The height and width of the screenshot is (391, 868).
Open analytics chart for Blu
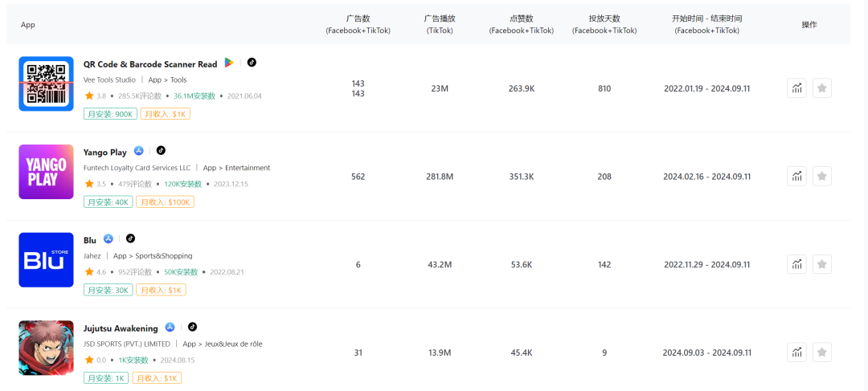click(x=796, y=264)
